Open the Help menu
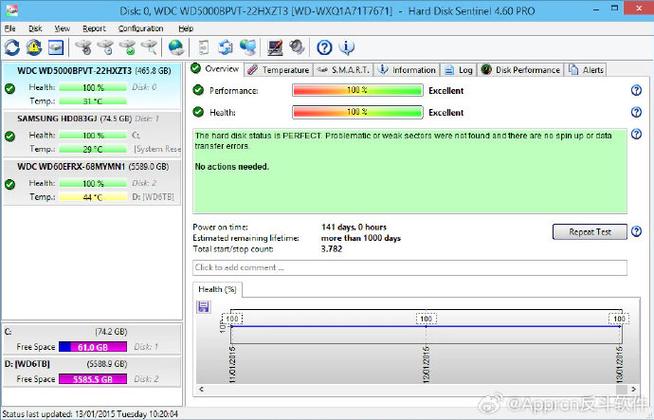Image resolution: width=654 pixels, height=420 pixels. 186,28
